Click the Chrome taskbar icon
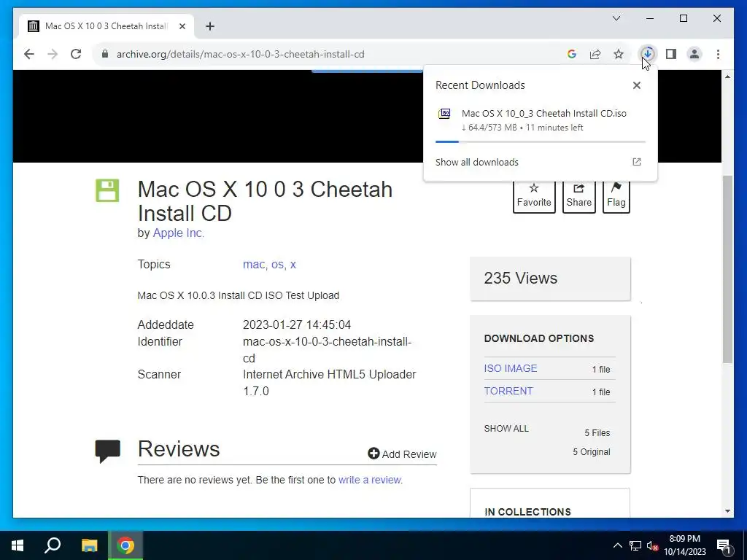 click(x=125, y=545)
